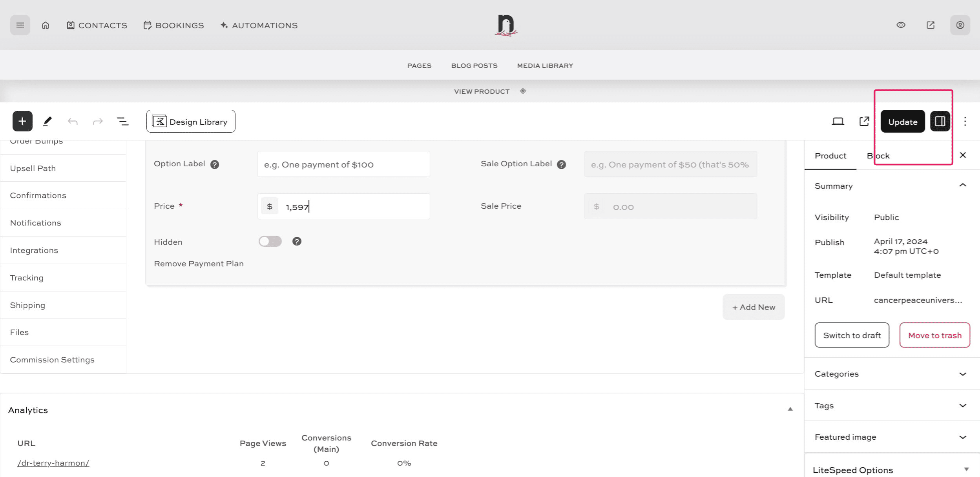Viewport: 980px width, 477px height.
Task: Click into the Price input field
Action: click(353, 207)
